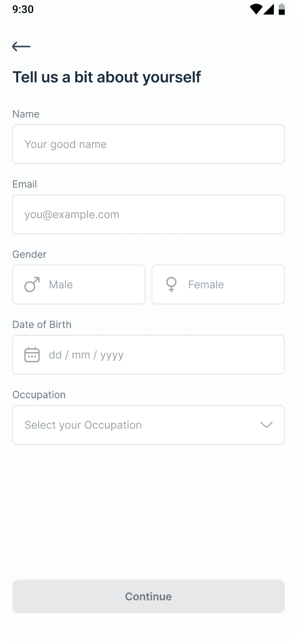Screen dimensions: 297x644
Task: Click the Tell us a bit about yourself heading
Action: tap(107, 77)
